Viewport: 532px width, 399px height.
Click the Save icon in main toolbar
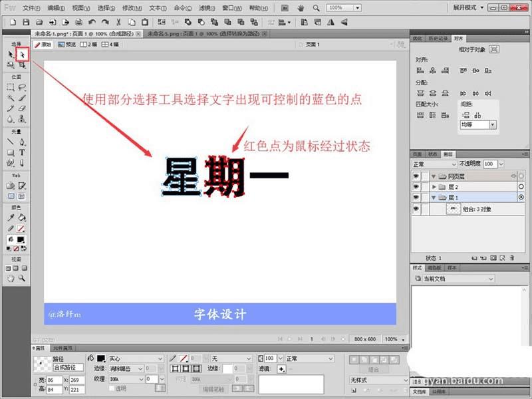[x=26, y=23]
